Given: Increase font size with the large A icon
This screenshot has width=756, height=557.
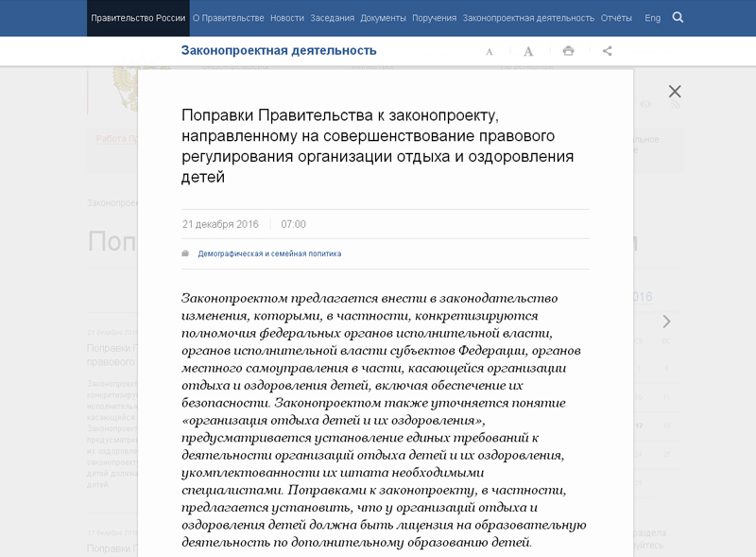Looking at the screenshot, I should click(x=528, y=51).
